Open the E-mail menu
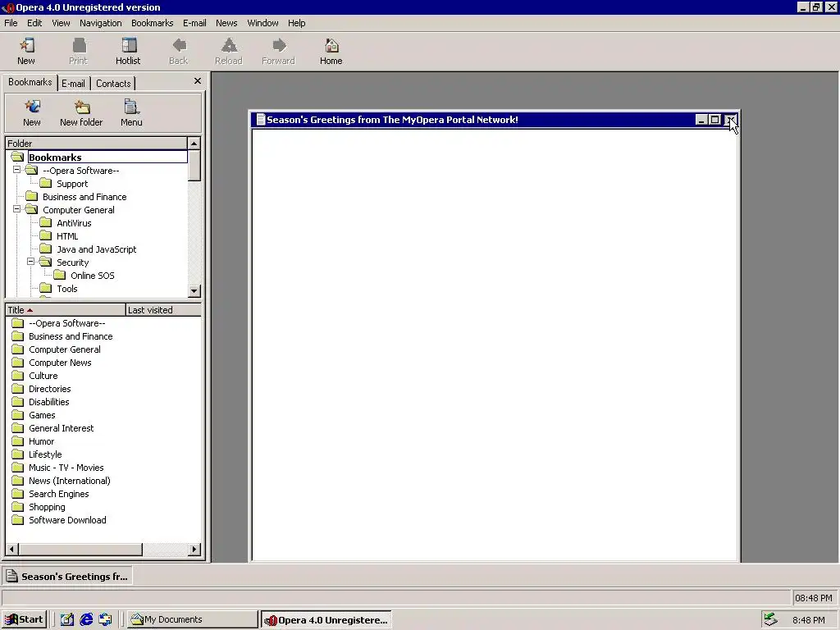The image size is (840, 630). (x=194, y=23)
